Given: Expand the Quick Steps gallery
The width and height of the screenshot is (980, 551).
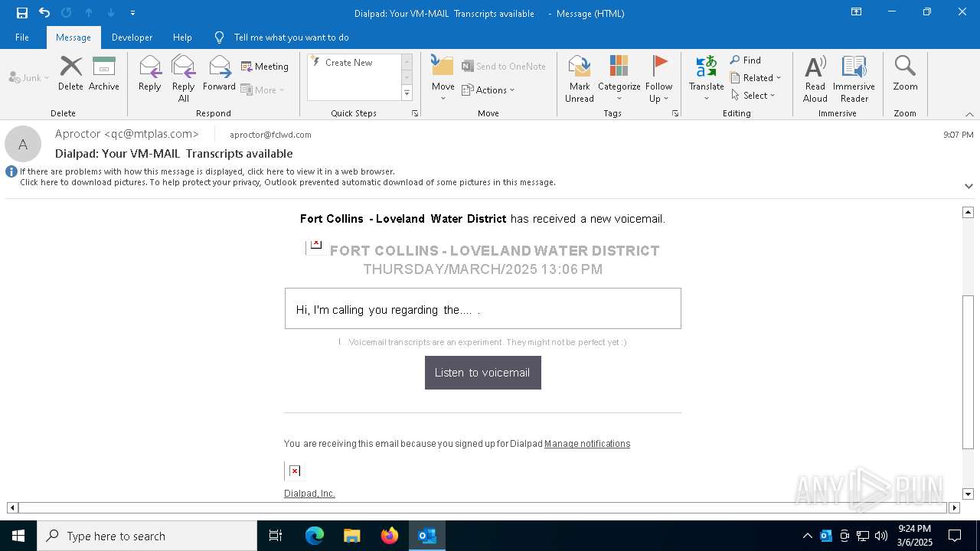Looking at the screenshot, I should pos(407,93).
